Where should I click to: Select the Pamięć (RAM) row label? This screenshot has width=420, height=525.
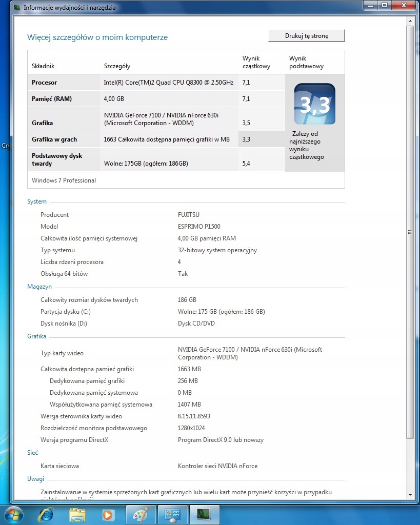(x=52, y=99)
